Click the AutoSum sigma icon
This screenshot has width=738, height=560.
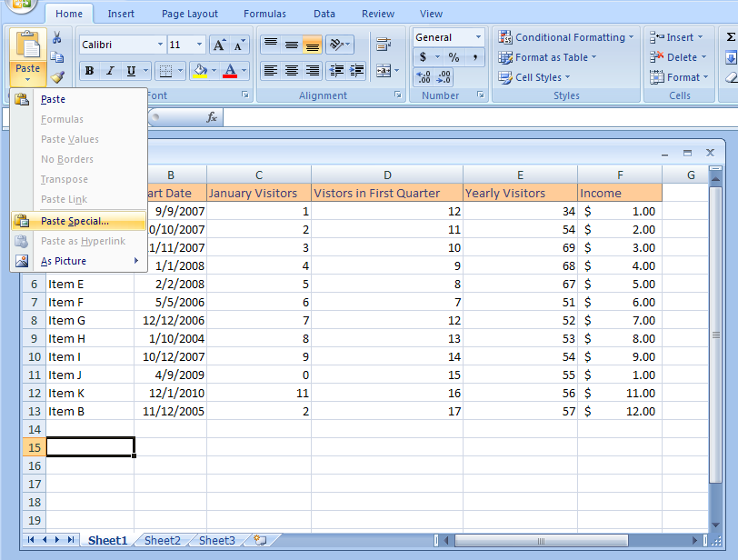tap(731, 37)
